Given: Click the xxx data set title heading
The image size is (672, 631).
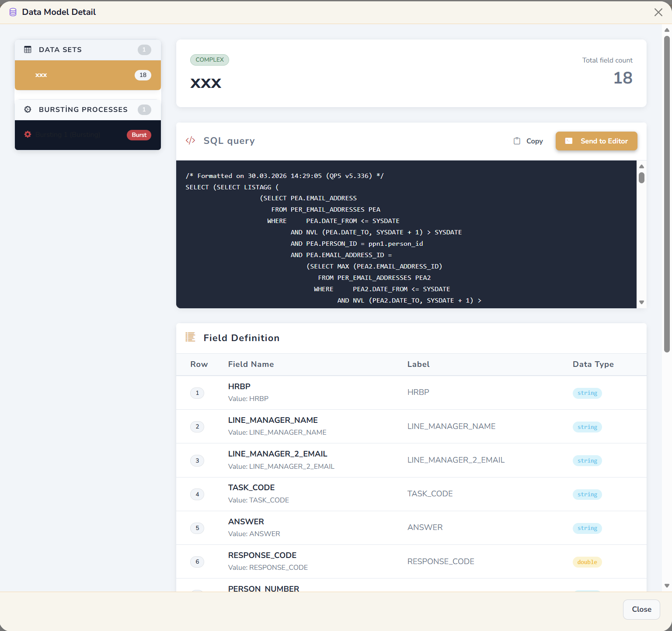Looking at the screenshot, I should tap(206, 83).
